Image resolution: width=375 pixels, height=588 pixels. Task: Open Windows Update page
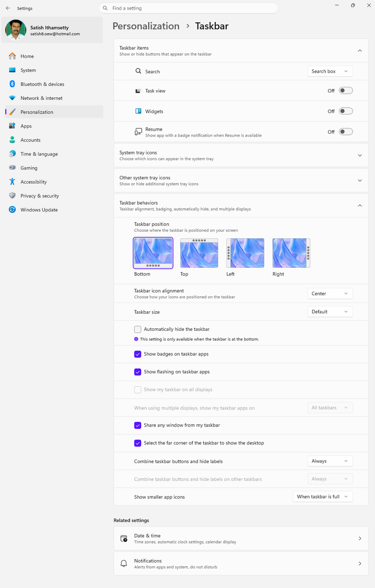(x=54, y=210)
